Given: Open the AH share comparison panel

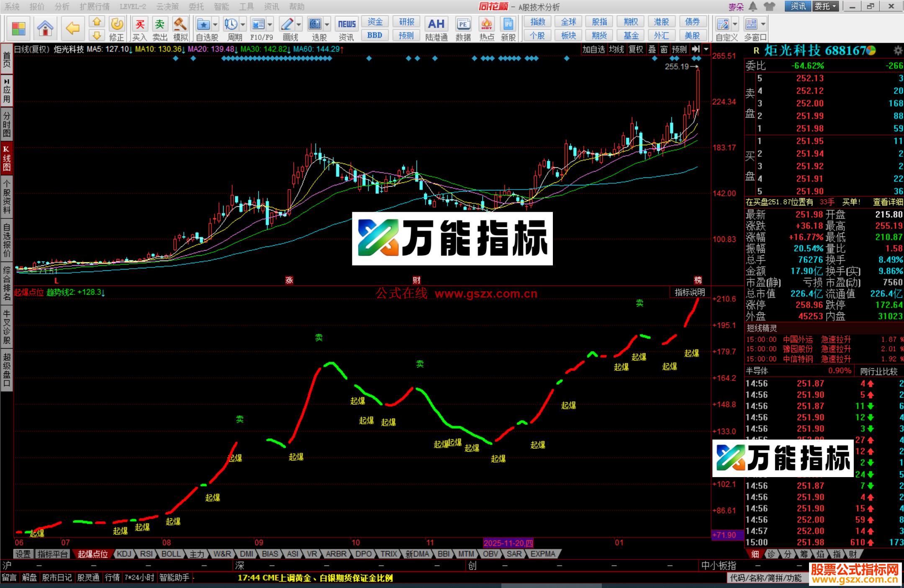Looking at the screenshot, I should pos(437,24).
